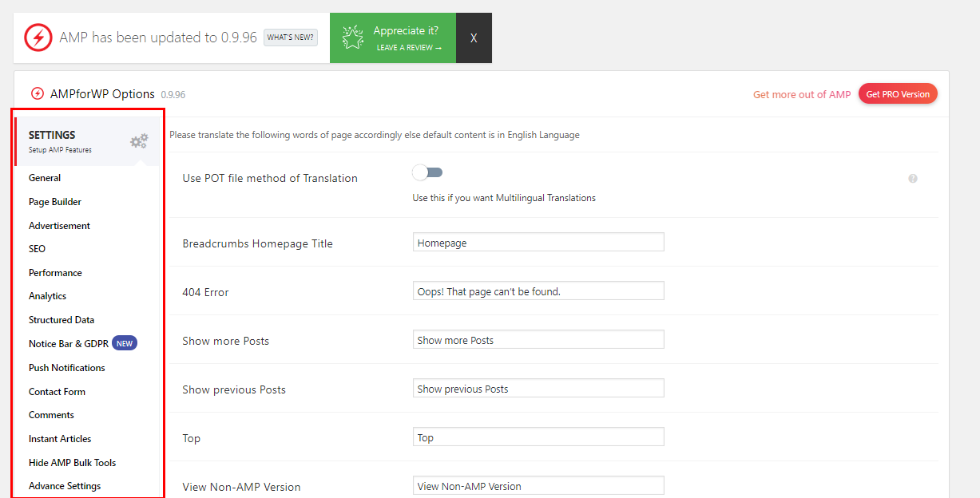Click the AMPforWP Options title text
The width and height of the screenshot is (980, 498).
[x=101, y=94]
